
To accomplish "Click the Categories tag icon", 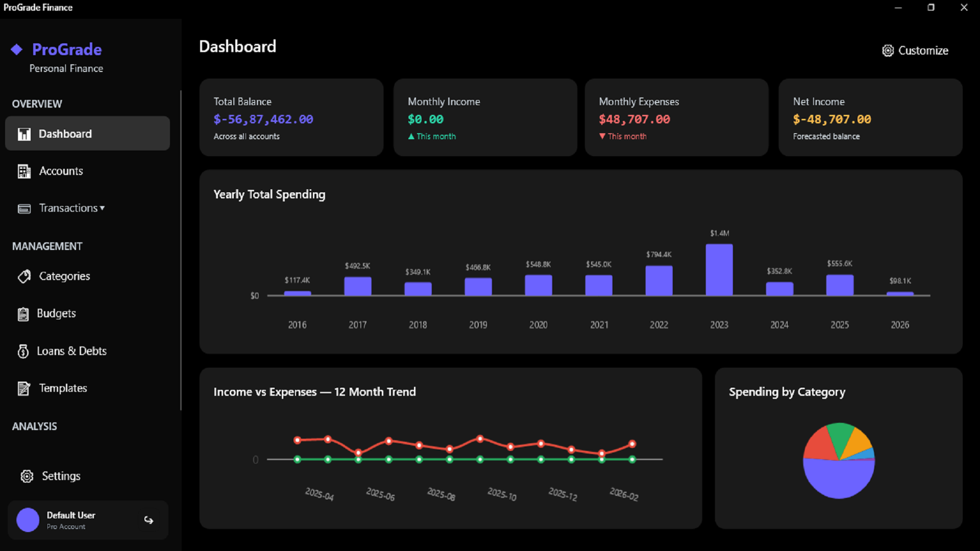I will tap(24, 277).
